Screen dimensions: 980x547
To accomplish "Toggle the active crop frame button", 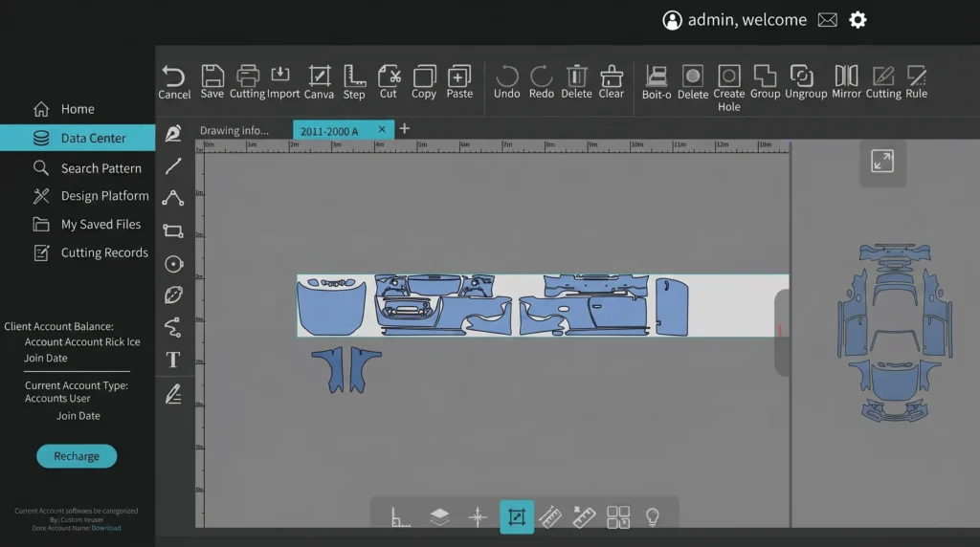I will pos(517,517).
